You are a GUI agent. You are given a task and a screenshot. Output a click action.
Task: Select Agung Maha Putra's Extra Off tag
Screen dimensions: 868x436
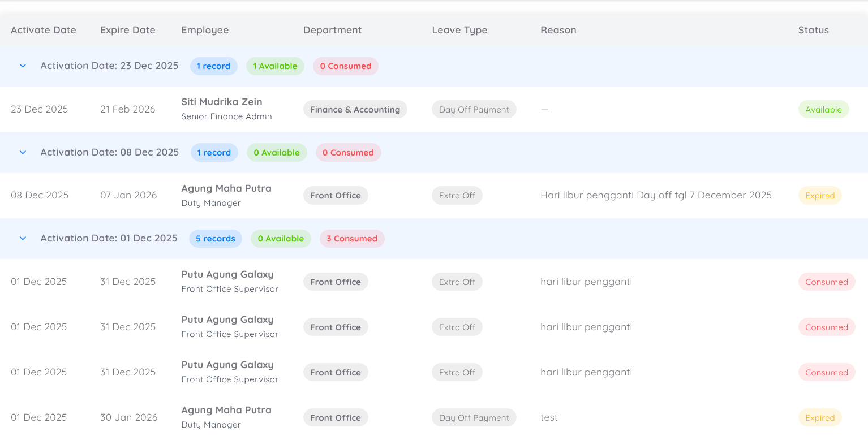click(457, 196)
